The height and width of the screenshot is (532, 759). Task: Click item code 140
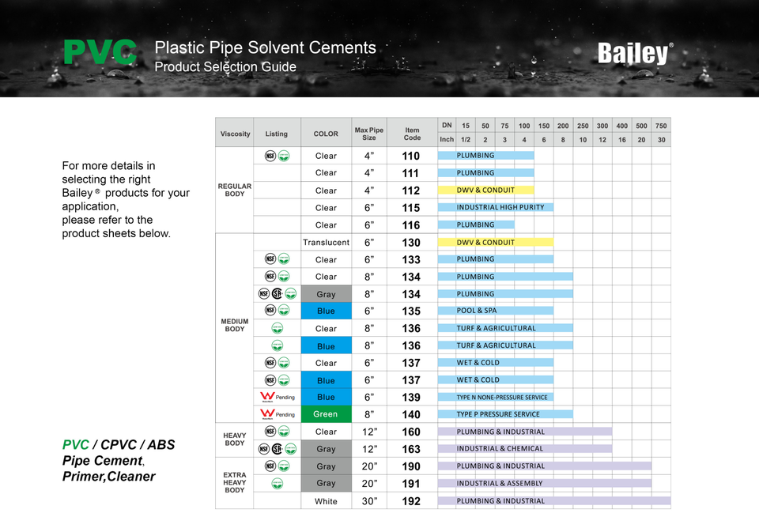(411, 414)
